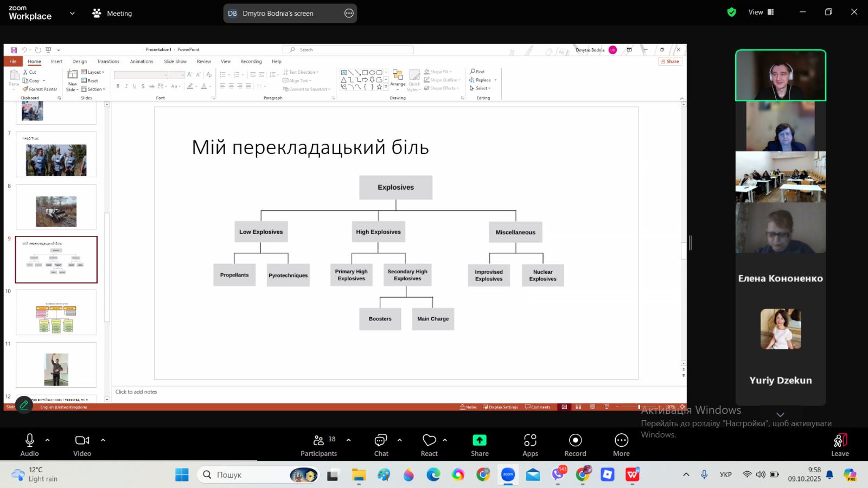Open the Select dropdown in the Editing group
Image resolution: width=868 pixels, height=488 pixels.
tap(482, 88)
